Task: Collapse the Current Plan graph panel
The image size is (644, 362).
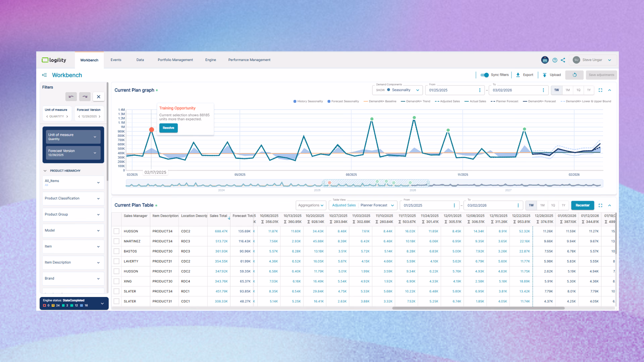Action: pyautogui.click(x=609, y=90)
